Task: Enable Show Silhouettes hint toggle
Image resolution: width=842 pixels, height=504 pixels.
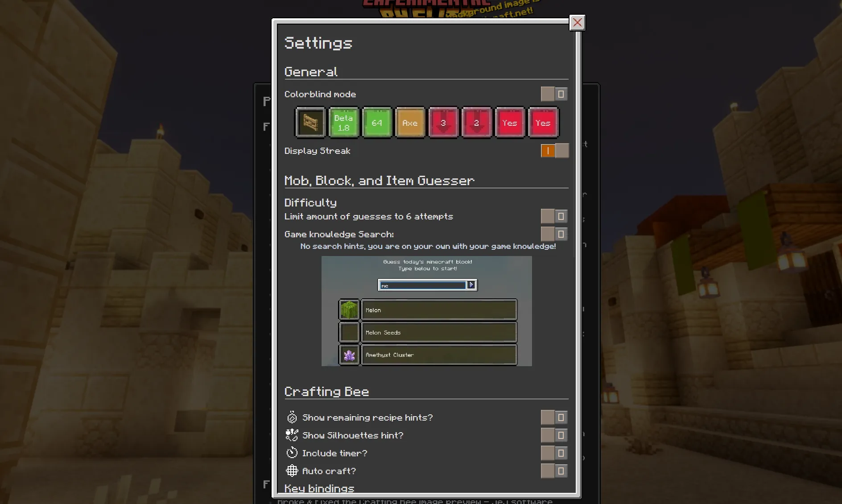Action: pos(554,435)
